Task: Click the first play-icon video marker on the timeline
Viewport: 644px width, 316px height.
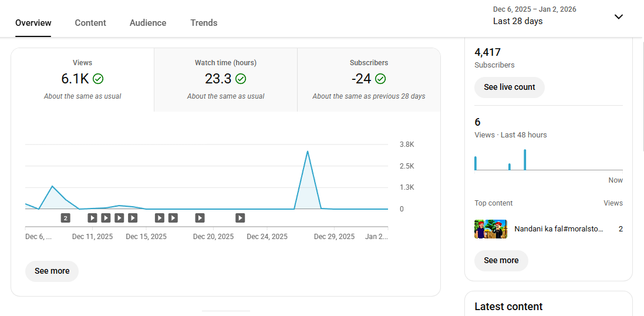Action: [92, 218]
